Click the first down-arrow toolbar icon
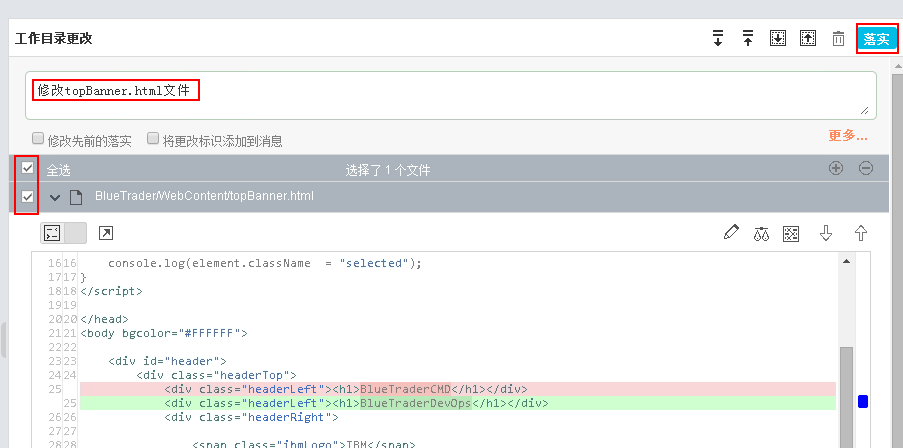 tap(717, 39)
